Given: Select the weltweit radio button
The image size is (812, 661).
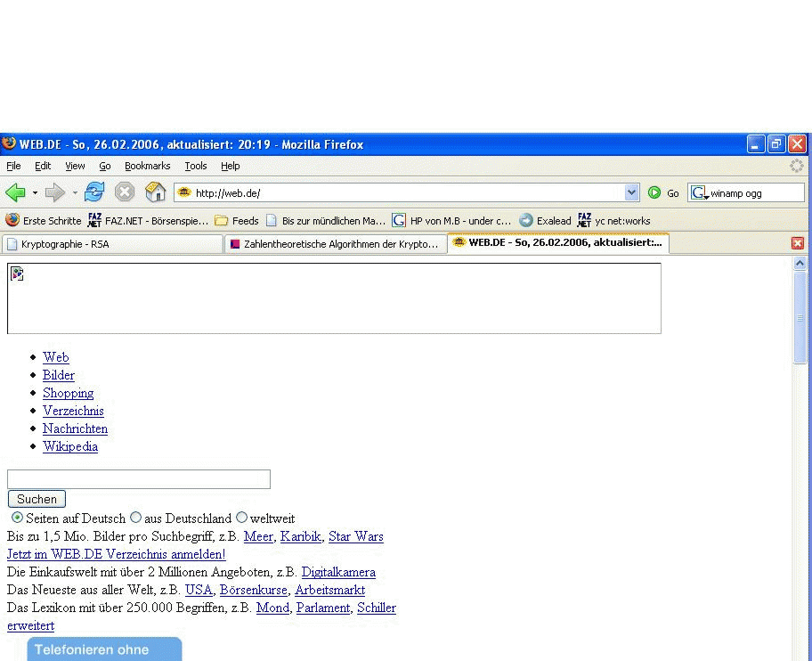Looking at the screenshot, I should [242, 517].
